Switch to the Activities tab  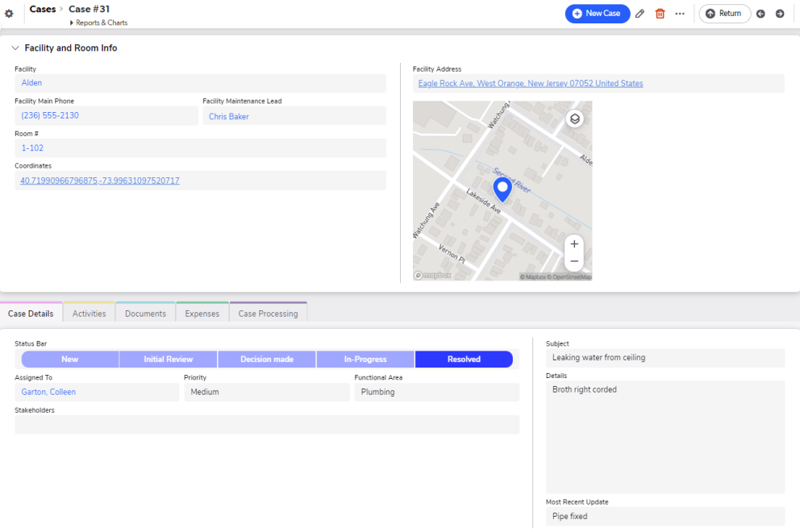point(88,312)
